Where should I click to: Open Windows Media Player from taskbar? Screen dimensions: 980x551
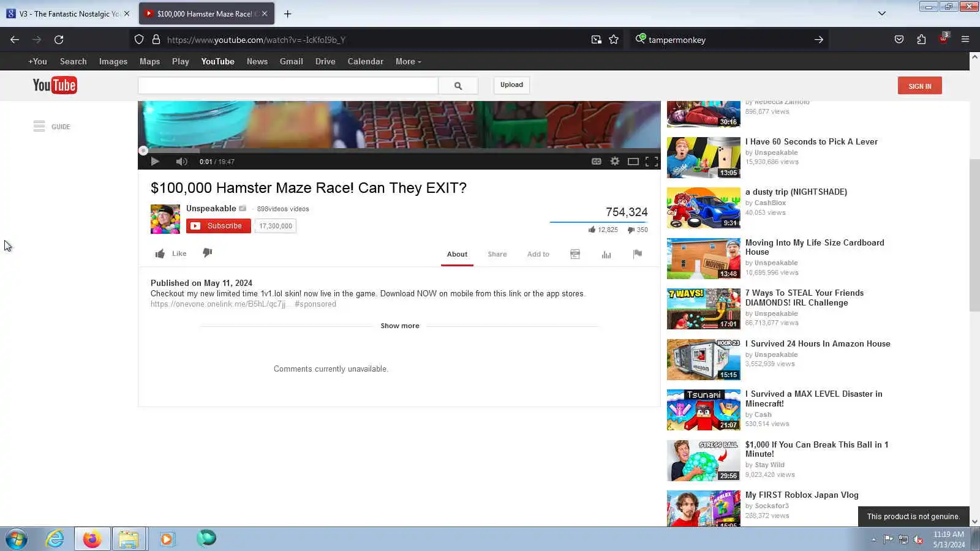167,539
